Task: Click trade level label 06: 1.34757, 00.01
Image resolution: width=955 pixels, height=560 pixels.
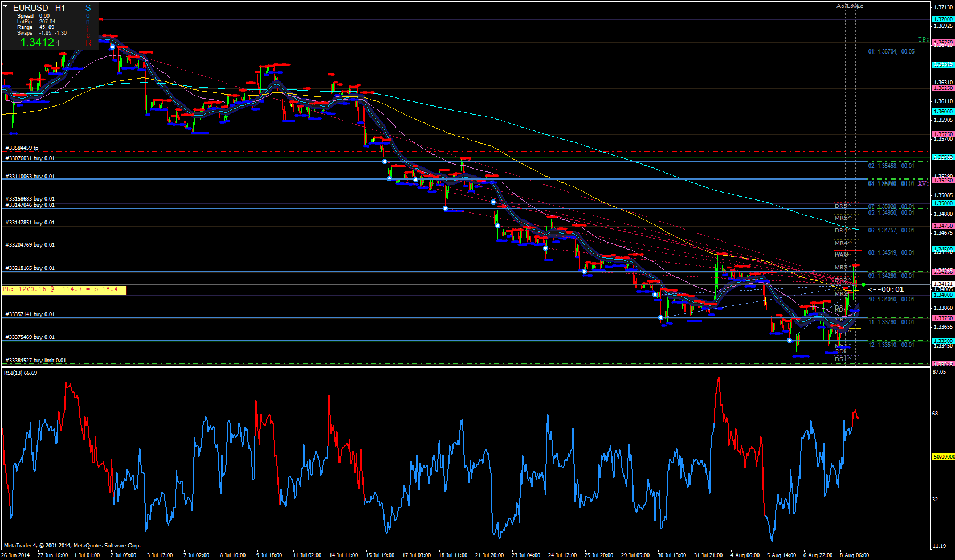Action: coord(891,231)
